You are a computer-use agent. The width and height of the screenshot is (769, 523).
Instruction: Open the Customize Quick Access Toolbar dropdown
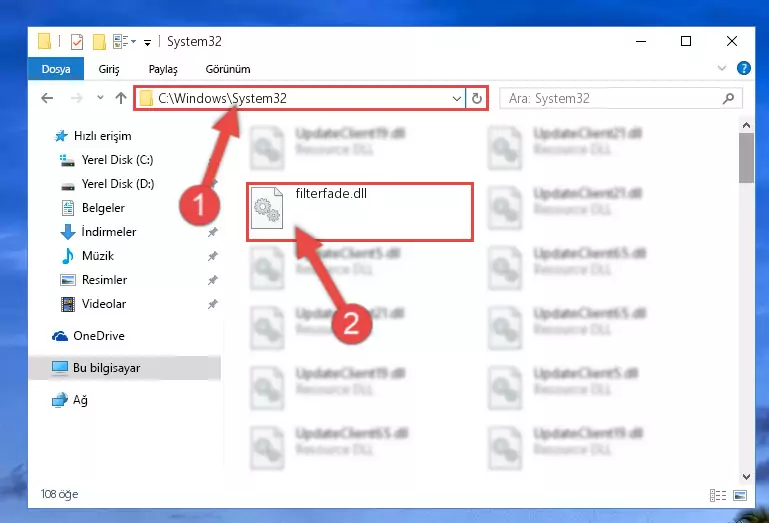(x=147, y=43)
